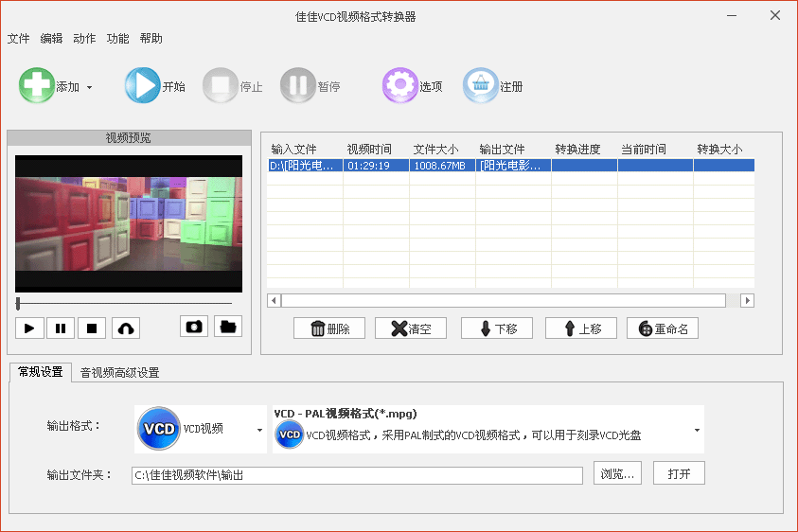Switch to the 常规设置 tab
The height and width of the screenshot is (532, 798).
[40, 372]
